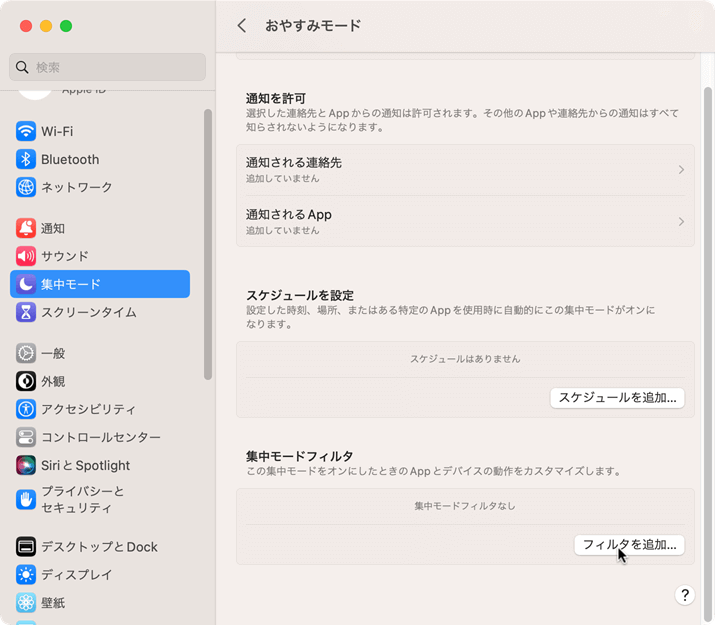Open 一般 settings in sidebar

tap(53, 353)
